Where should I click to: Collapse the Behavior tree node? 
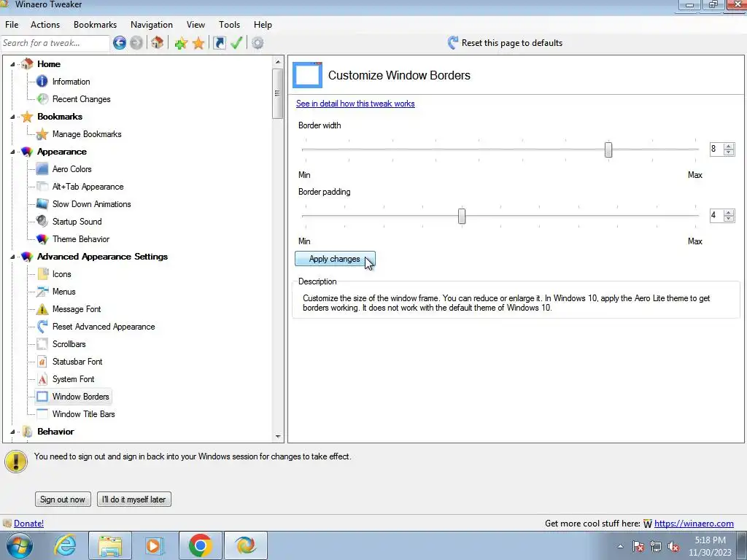13,432
